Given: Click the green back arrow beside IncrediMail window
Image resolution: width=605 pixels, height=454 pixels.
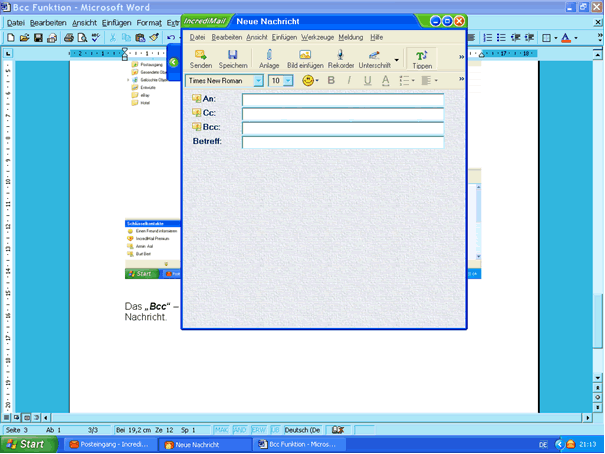Looking at the screenshot, I should click(174, 62).
